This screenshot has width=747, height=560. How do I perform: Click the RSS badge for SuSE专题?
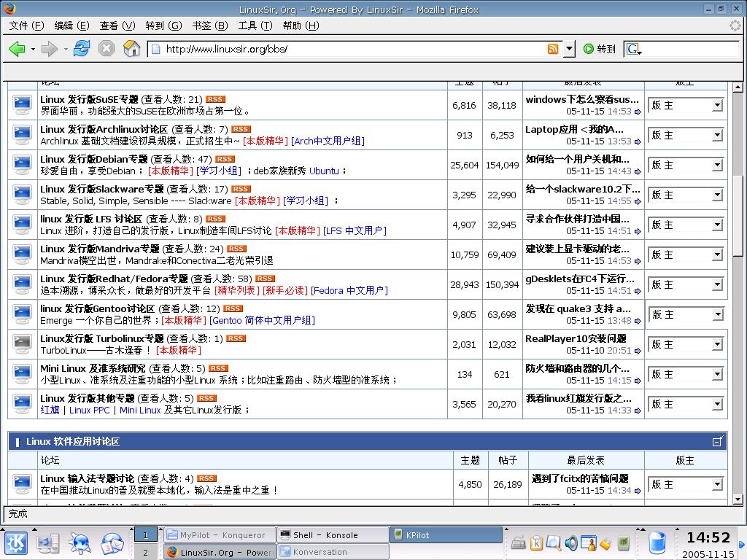coord(215,99)
